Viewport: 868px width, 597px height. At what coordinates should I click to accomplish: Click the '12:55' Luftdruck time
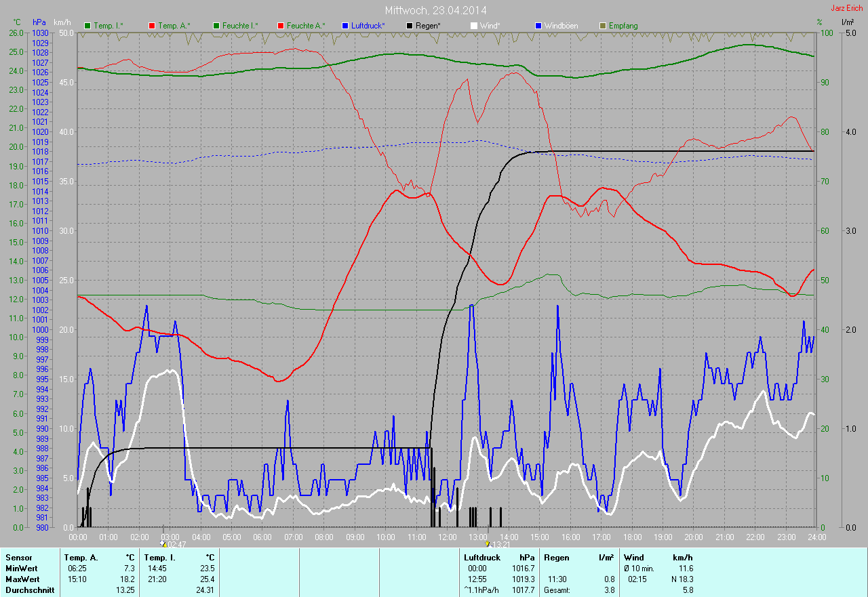tap(477, 579)
